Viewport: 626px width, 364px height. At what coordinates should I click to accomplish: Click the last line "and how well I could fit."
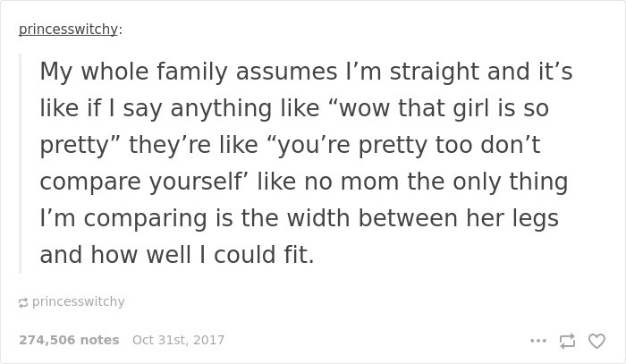point(177,255)
